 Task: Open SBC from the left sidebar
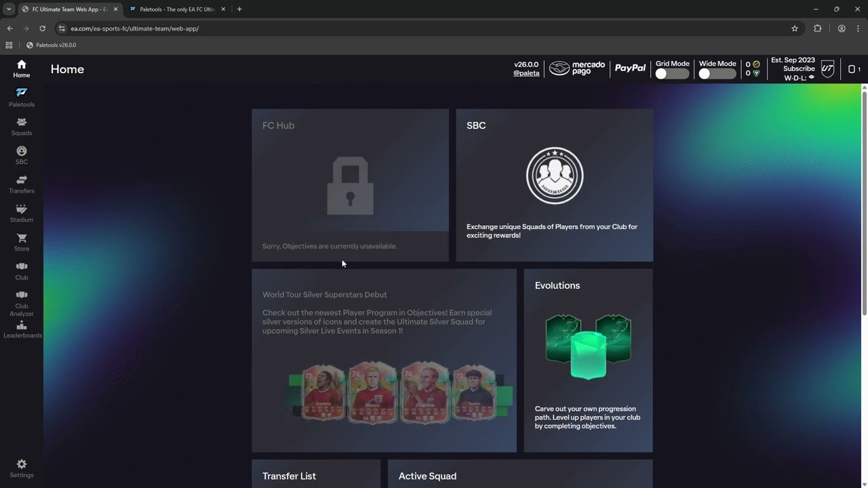coord(21,155)
